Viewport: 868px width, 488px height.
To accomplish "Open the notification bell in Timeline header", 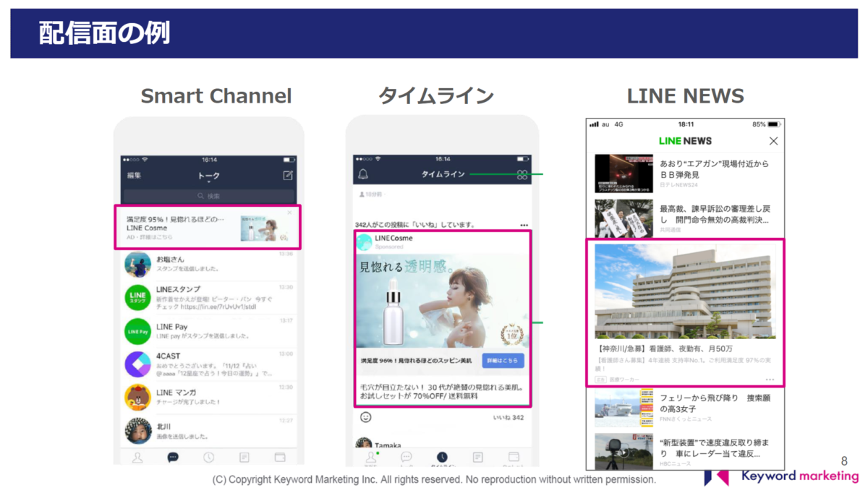I will [x=363, y=174].
